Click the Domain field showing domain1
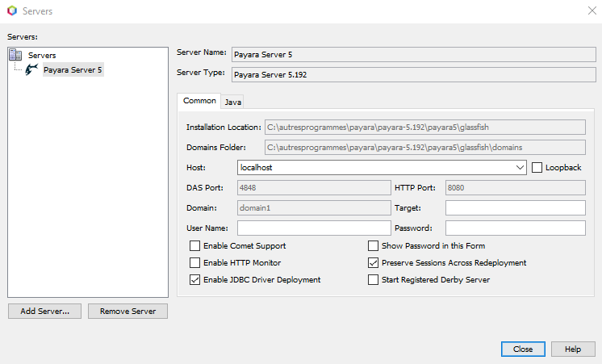This screenshot has height=364, width=602. (x=314, y=207)
